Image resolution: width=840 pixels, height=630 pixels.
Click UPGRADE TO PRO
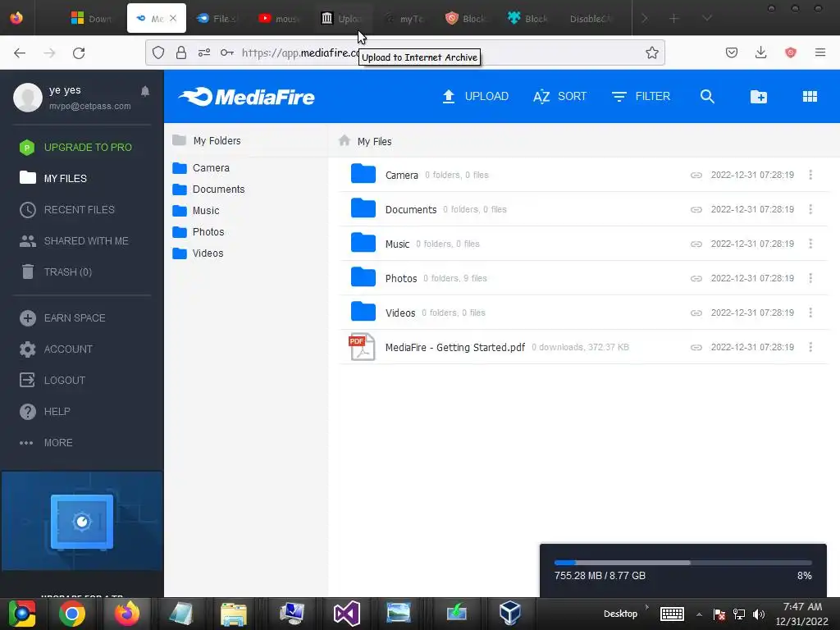(x=75, y=148)
